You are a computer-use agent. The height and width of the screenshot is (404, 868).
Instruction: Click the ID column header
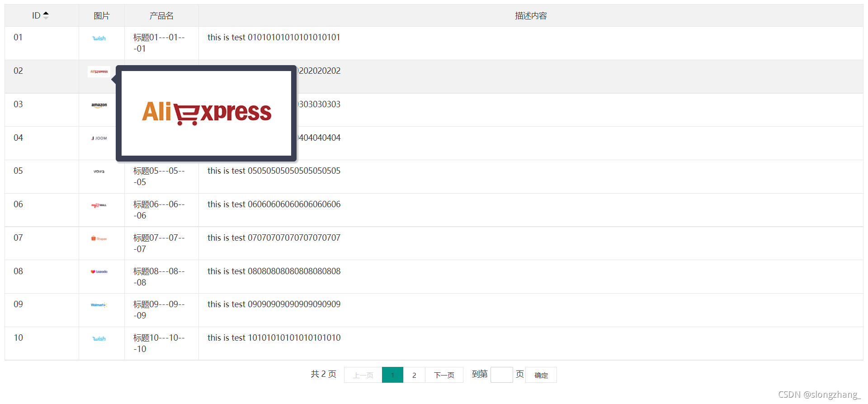[42, 16]
